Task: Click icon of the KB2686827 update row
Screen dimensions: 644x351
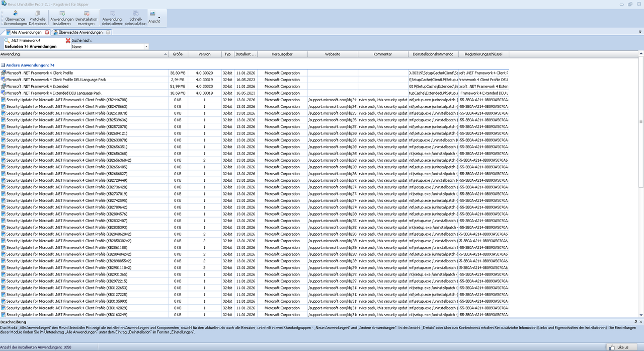Action: [3, 174]
